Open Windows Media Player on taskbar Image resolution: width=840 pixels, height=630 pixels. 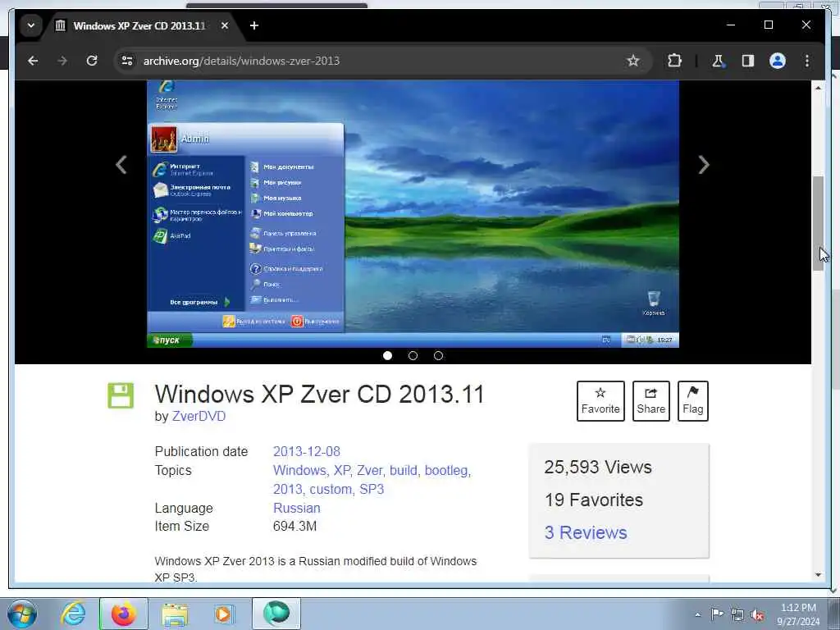point(223,614)
